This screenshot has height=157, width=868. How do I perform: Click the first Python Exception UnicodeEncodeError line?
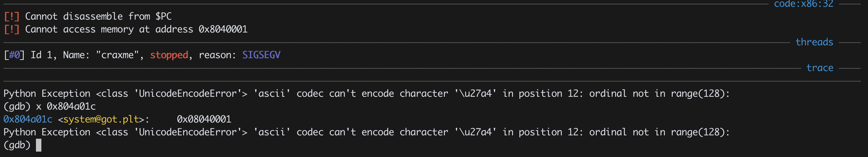coord(367,93)
